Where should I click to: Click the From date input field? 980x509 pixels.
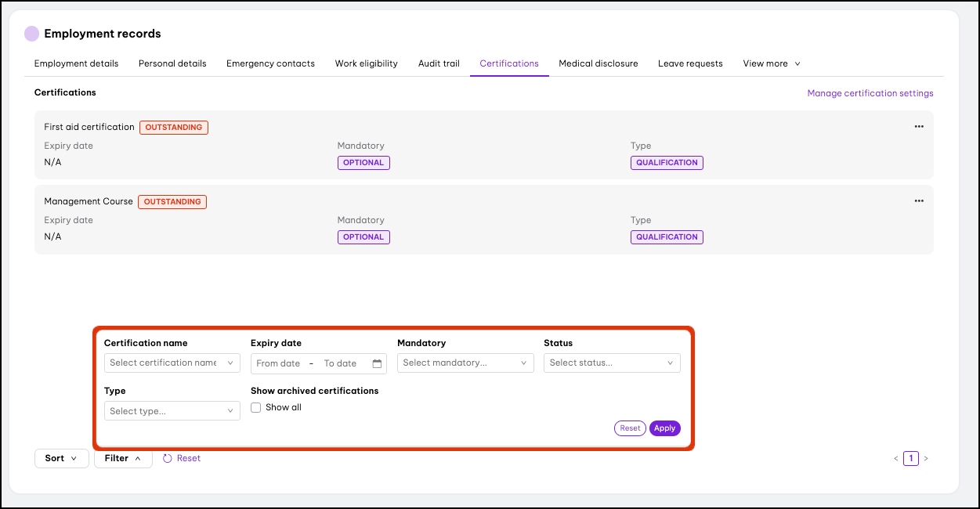click(279, 363)
